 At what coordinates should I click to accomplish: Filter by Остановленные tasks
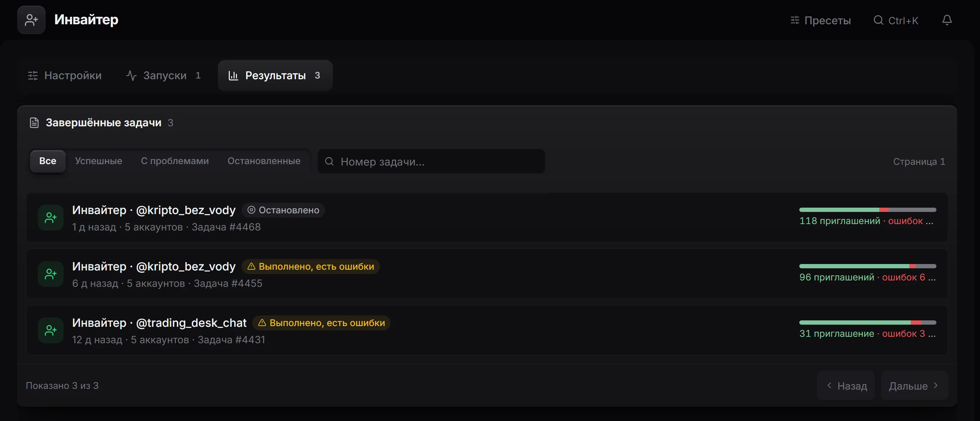click(264, 161)
